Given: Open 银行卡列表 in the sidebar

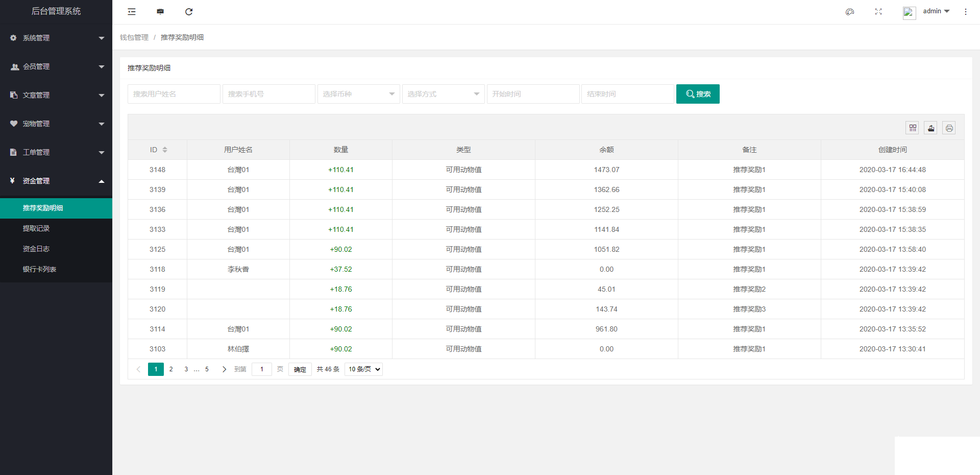Looking at the screenshot, I should click(x=39, y=269).
